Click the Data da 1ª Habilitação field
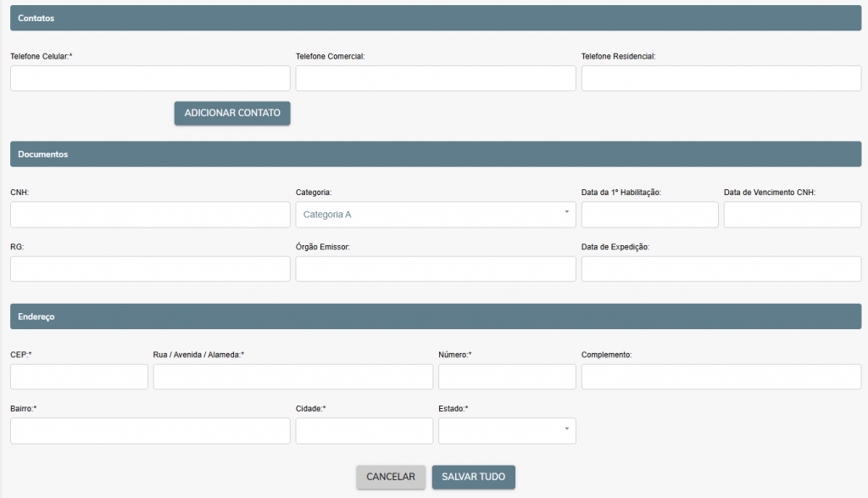The width and height of the screenshot is (868, 498). tap(650, 215)
